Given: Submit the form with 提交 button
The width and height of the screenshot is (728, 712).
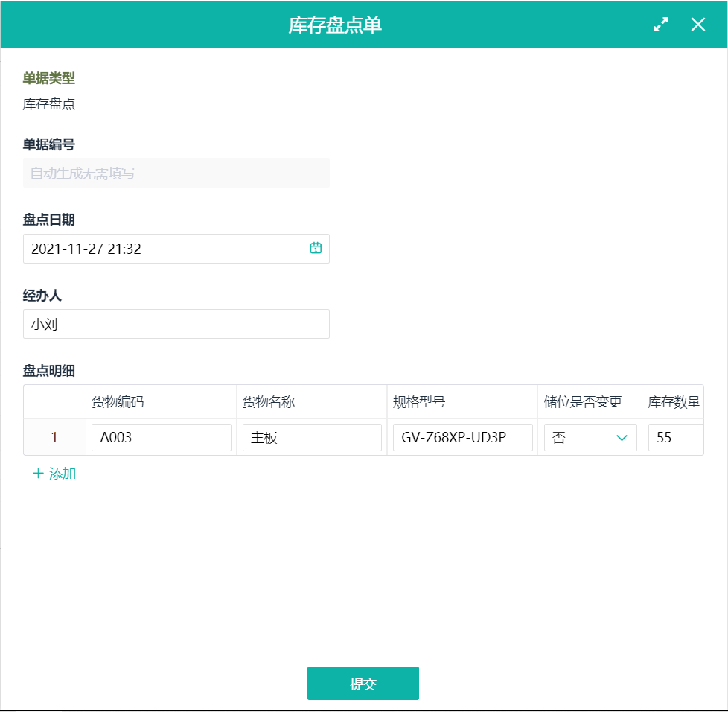Looking at the screenshot, I should pyautogui.click(x=363, y=684).
